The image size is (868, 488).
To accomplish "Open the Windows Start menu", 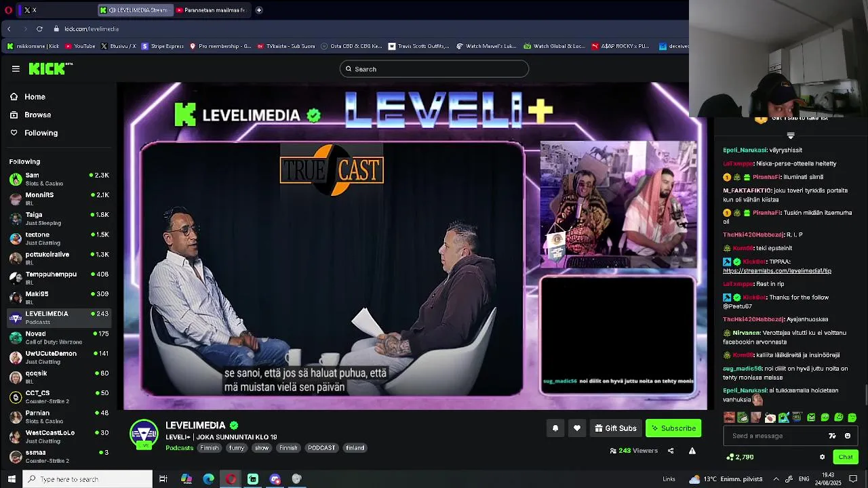I will click(x=12, y=479).
